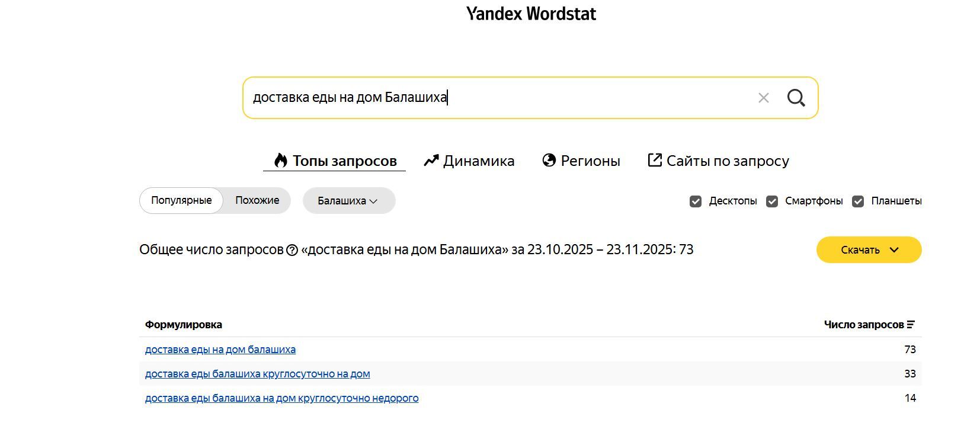This screenshot has height=445, width=980.
Task: Click the globe icon for Регионы
Action: [x=549, y=161]
